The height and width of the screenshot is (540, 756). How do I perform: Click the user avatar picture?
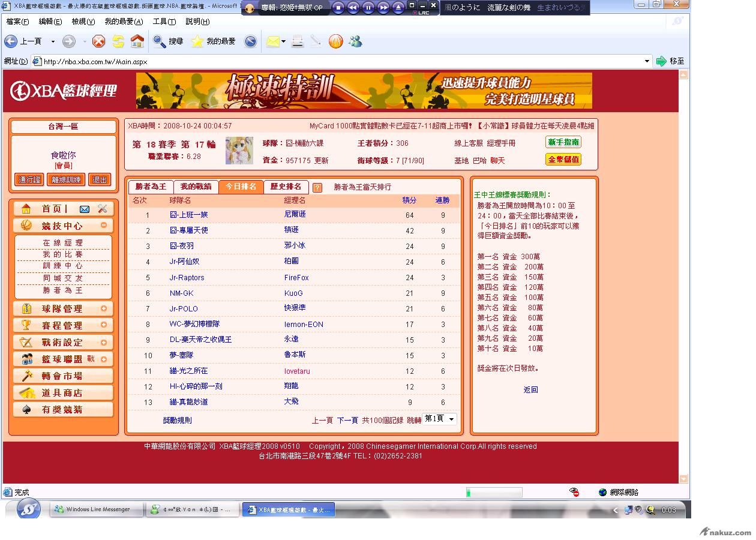239,151
